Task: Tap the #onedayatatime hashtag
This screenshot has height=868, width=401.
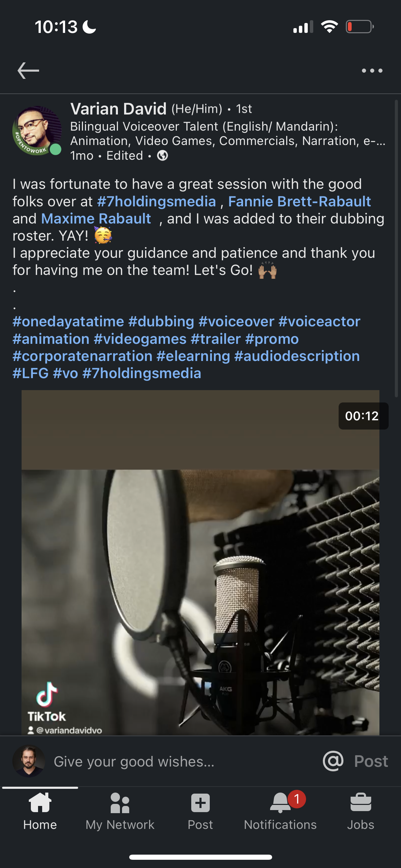Action: point(68,322)
